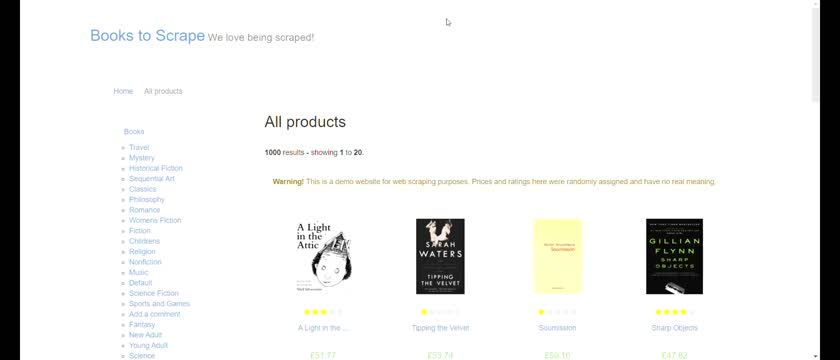
Task: Click the Books to Scrape site title
Action: pyautogui.click(x=147, y=35)
